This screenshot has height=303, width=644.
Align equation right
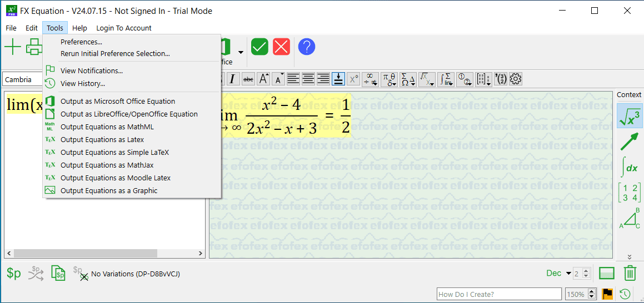tap(323, 79)
